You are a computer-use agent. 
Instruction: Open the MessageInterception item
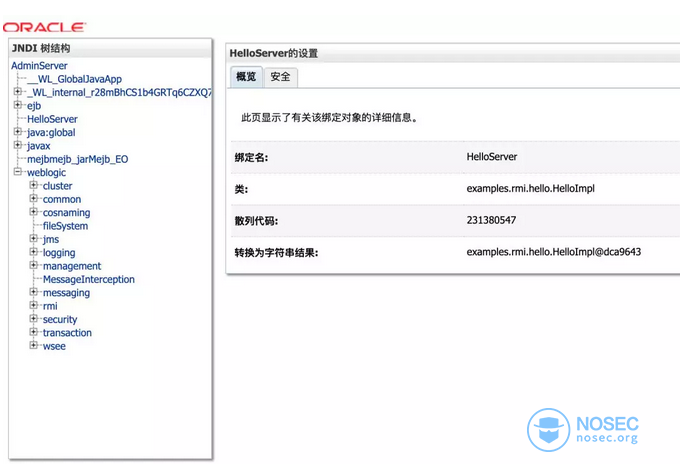(x=88, y=279)
